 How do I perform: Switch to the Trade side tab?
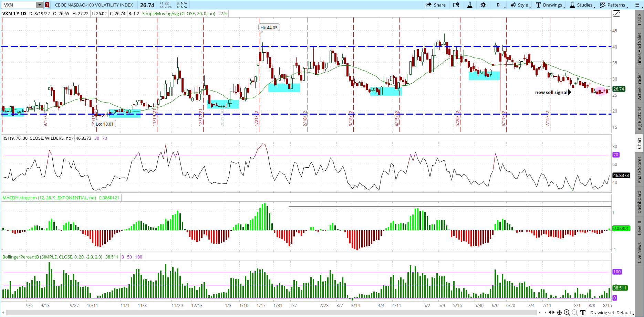coord(640,20)
